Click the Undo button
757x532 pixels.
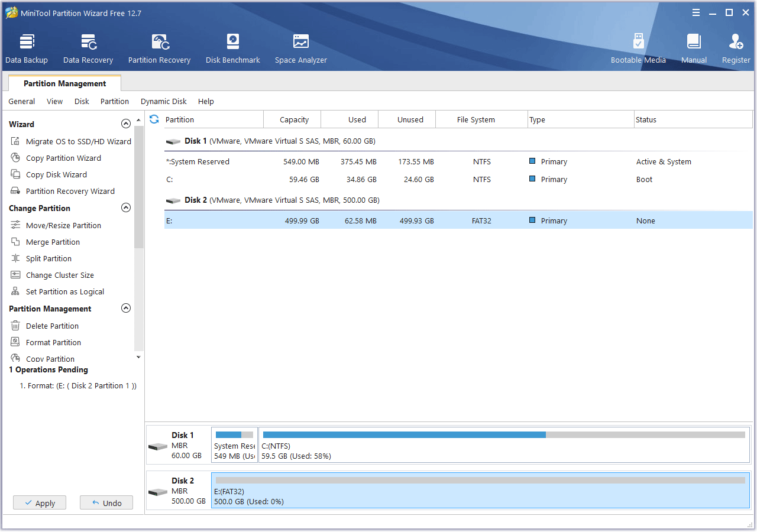[106, 503]
